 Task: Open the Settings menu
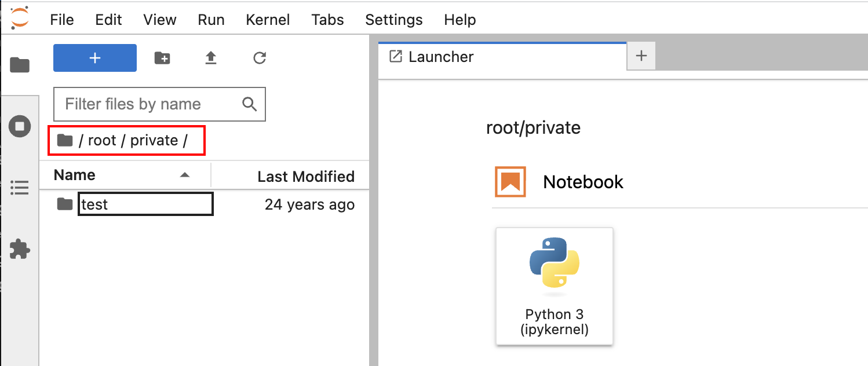coord(394,20)
